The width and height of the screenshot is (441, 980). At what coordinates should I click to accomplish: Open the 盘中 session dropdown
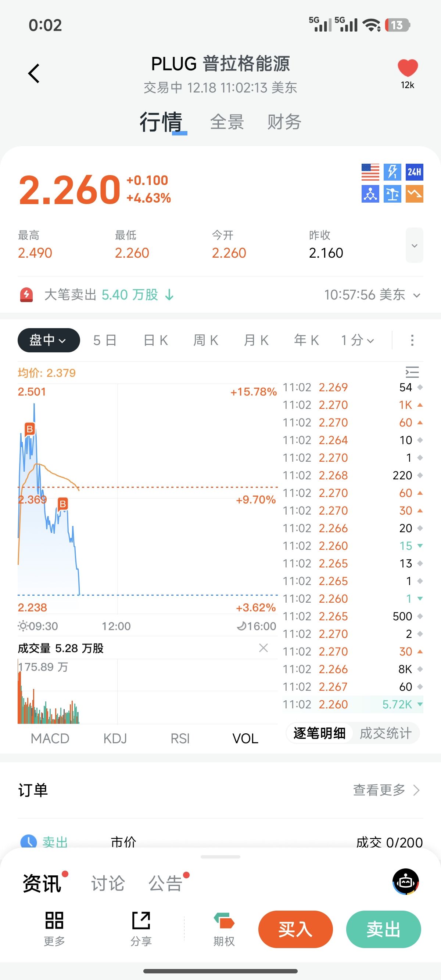click(x=49, y=340)
